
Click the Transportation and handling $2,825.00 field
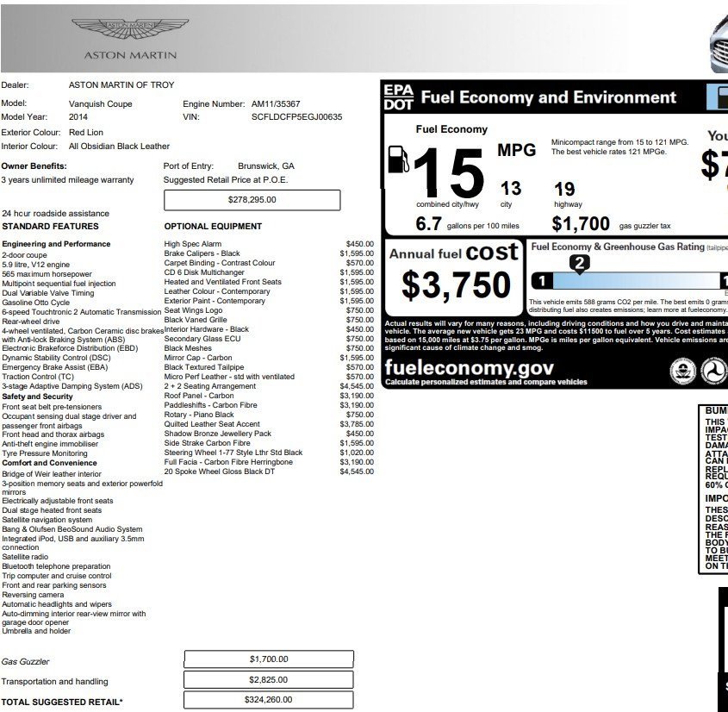pos(269,680)
